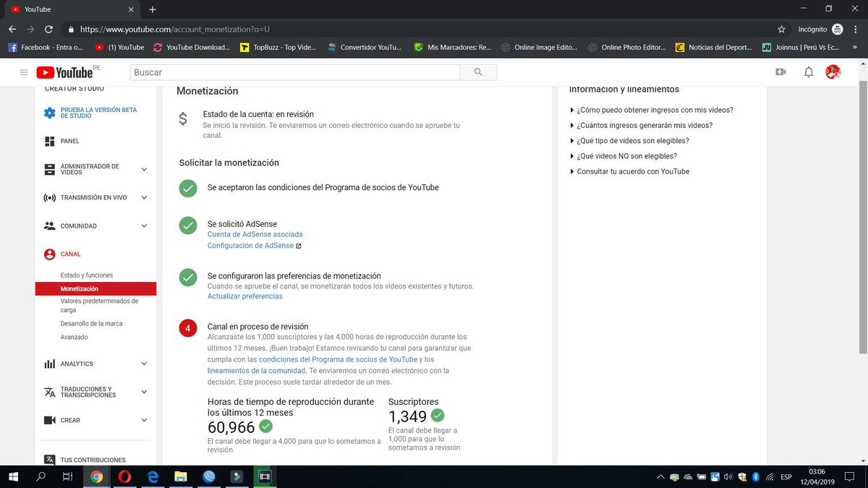Expand '¿Cómo puedo obtener ingresos con mis videos?'
The height and width of the screenshot is (488, 868).
click(x=651, y=110)
